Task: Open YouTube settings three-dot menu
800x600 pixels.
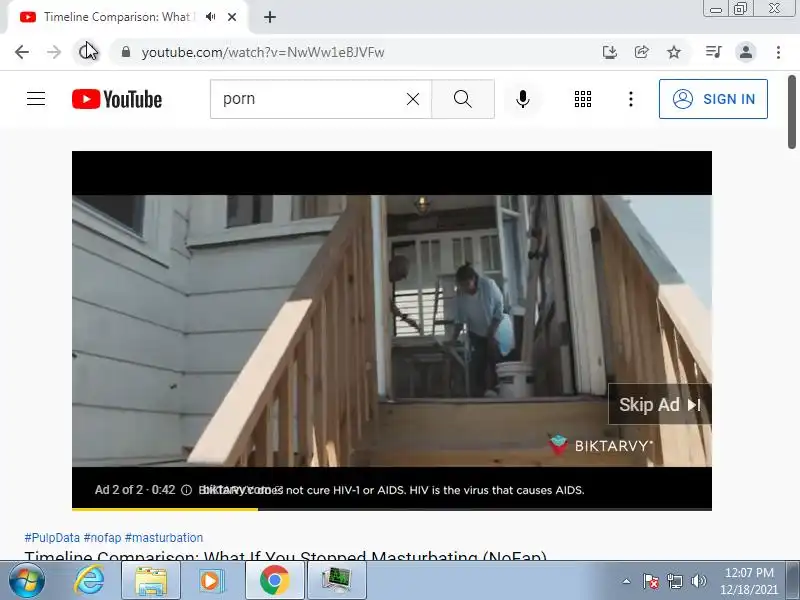Action: tap(631, 99)
